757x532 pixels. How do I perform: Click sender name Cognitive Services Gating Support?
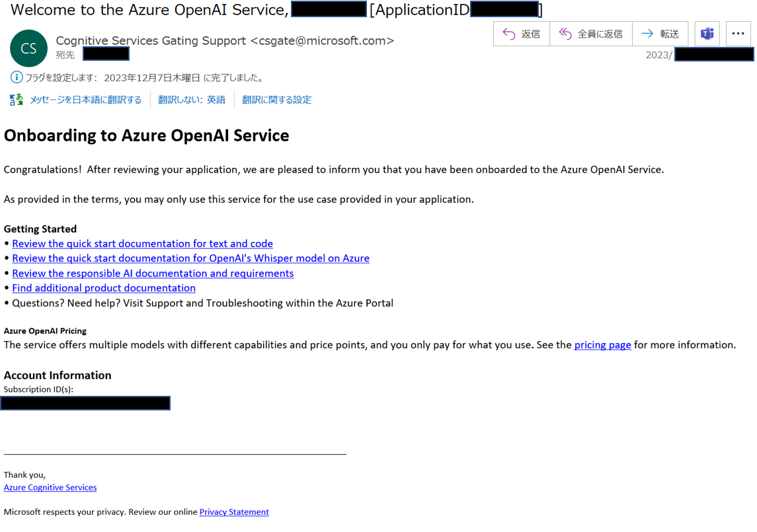[x=151, y=40]
